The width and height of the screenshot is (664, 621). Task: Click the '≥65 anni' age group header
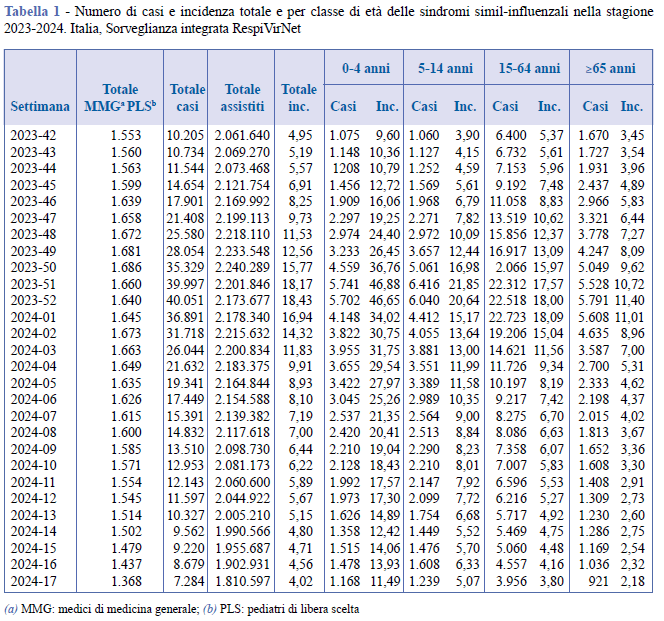click(x=610, y=68)
